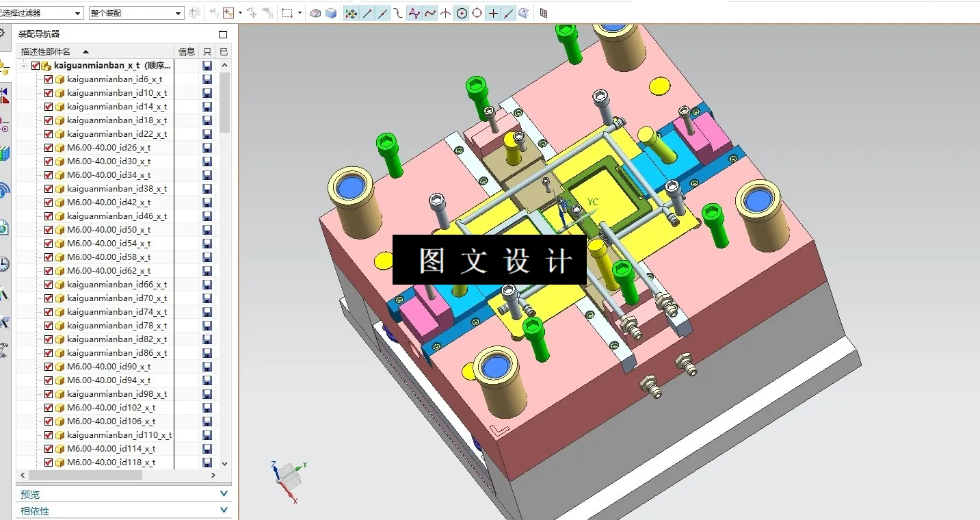Click the existing point snap plus icon

pos(493,12)
